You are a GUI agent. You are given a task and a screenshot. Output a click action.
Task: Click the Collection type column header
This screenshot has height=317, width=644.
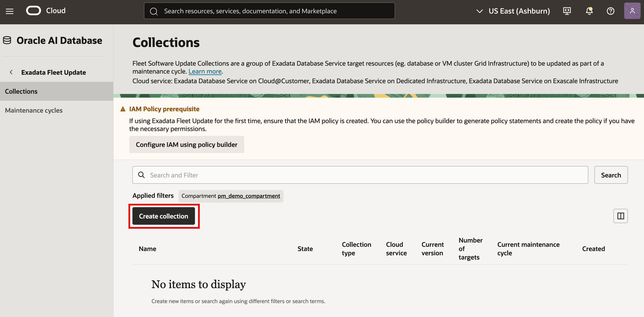pyautogui.click(x=357, y=249)
